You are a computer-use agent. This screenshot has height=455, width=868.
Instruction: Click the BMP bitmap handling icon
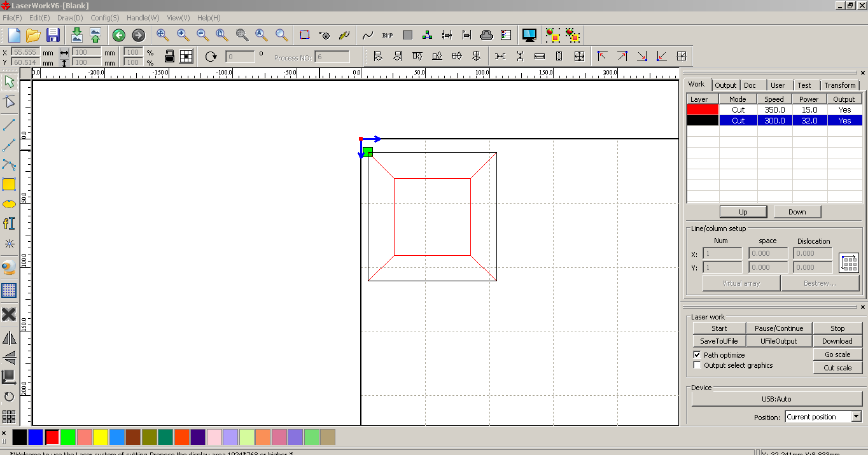pyautogui.click(x=387, y=35)
